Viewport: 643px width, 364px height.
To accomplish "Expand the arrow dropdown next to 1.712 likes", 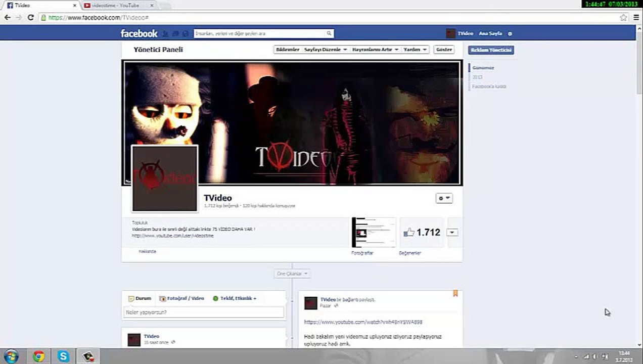I will (x=452, y=233).
